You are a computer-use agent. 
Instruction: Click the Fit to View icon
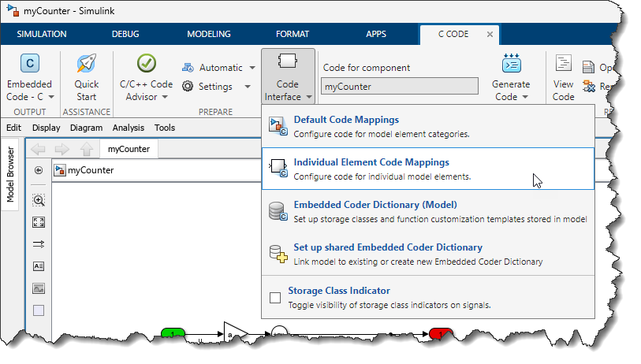coord(39,222)
